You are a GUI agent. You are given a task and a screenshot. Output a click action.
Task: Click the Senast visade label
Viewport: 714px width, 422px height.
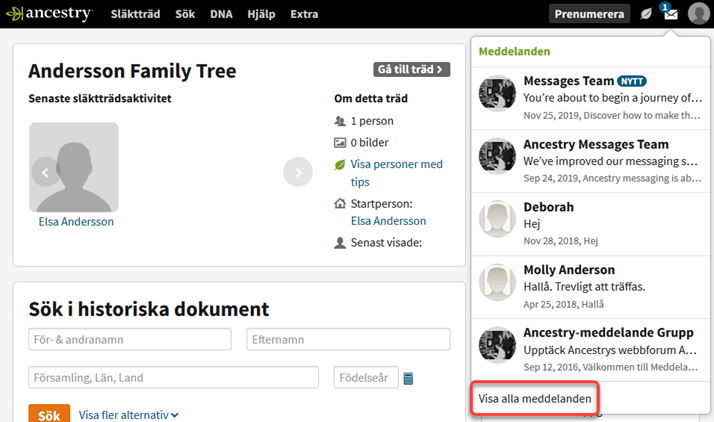tap(386, 243)
